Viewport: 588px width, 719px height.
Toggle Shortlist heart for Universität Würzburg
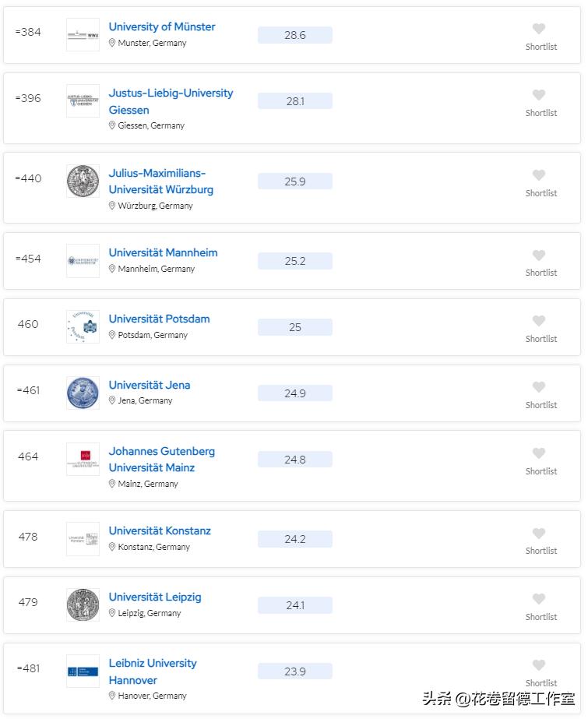(539, 175)
